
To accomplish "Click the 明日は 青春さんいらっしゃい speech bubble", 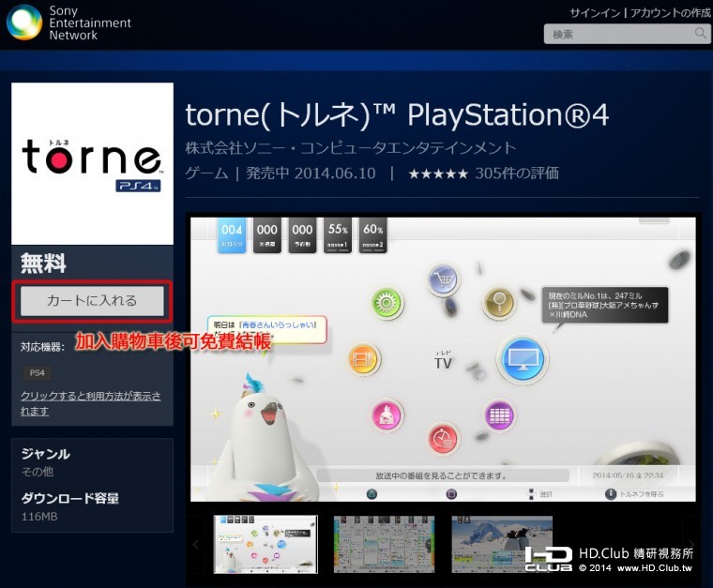I will click(267, 329).
